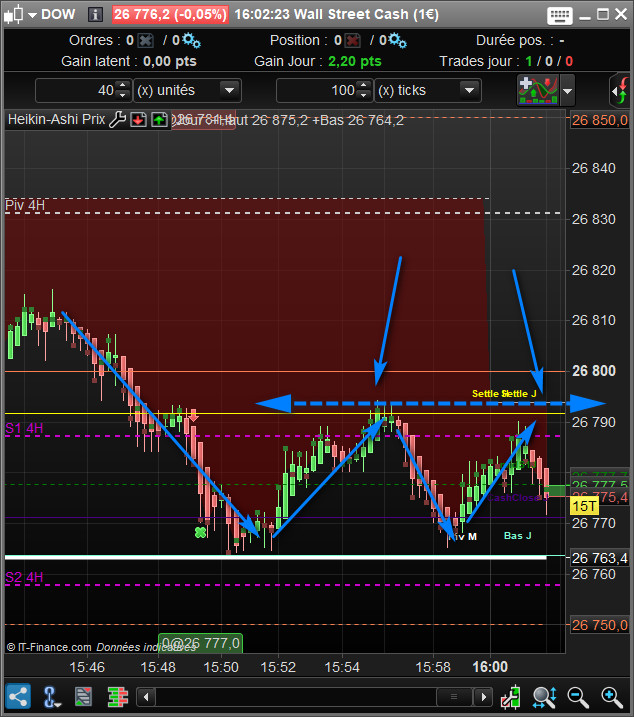
Task: Expand the dropdown arrow beside DOW
Action: click(32, 15)
